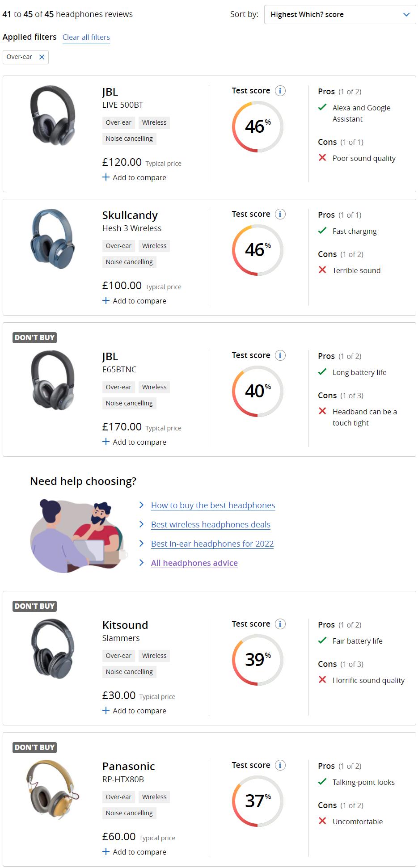This screenshot has width=418, height=868.
Task: Click the Test score info icon for JBL LIVE 500BT
Action: pyautogui.click(x=280, y=90)
